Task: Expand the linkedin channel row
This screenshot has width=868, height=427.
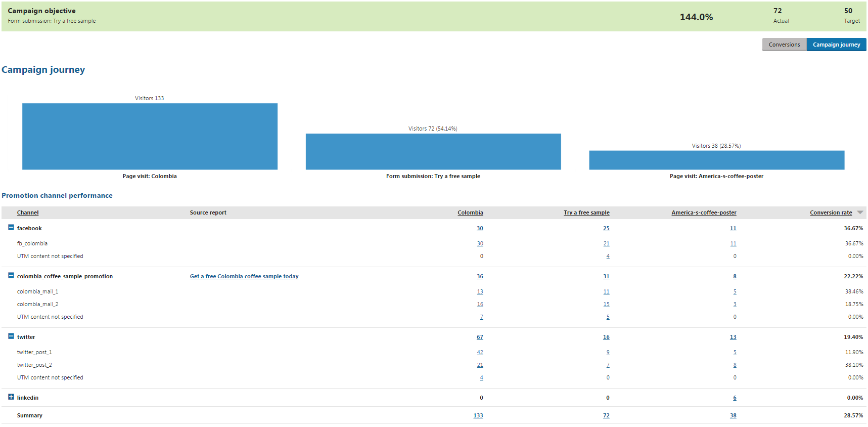Action: (11, 397)
